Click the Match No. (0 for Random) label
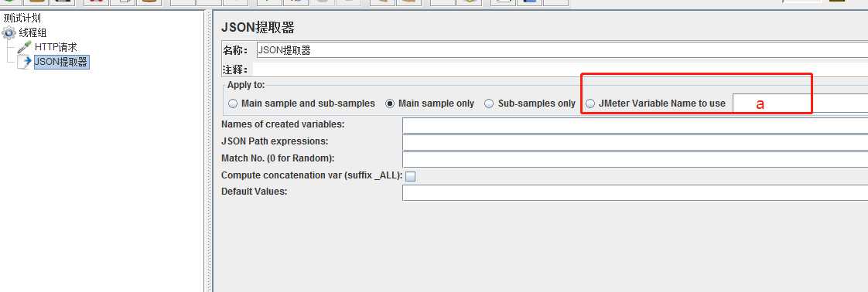 point(278,158)
